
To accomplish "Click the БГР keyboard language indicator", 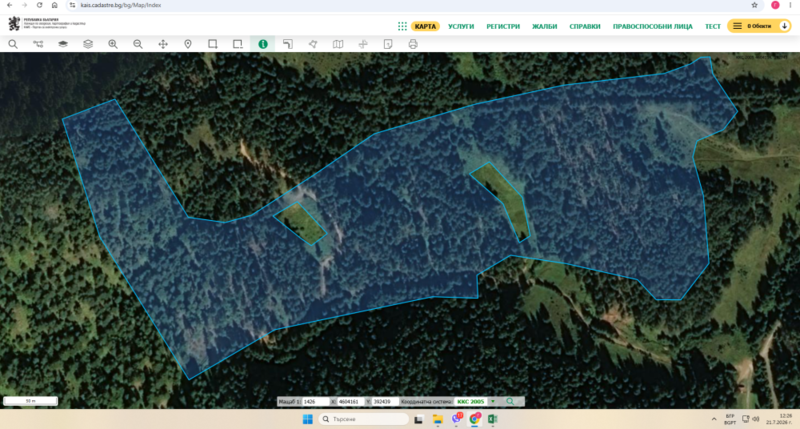I will (x=730, y=419).
